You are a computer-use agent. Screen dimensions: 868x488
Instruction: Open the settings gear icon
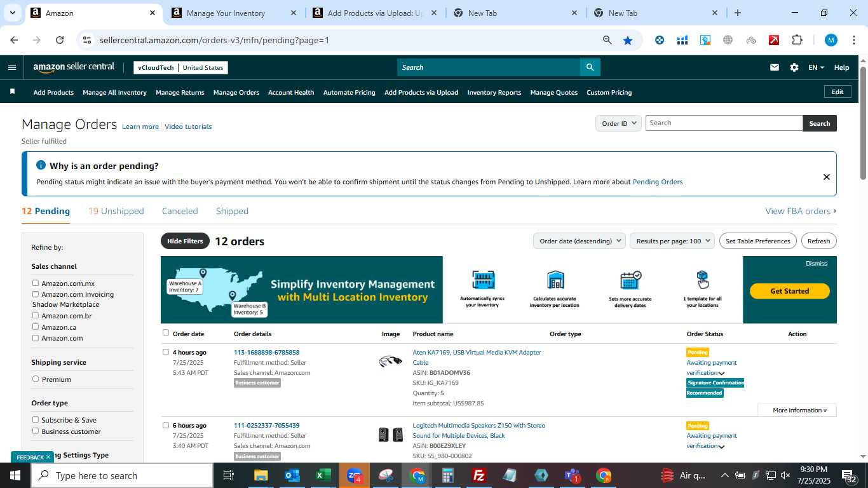pyautogui.click(x=794, y=67)
